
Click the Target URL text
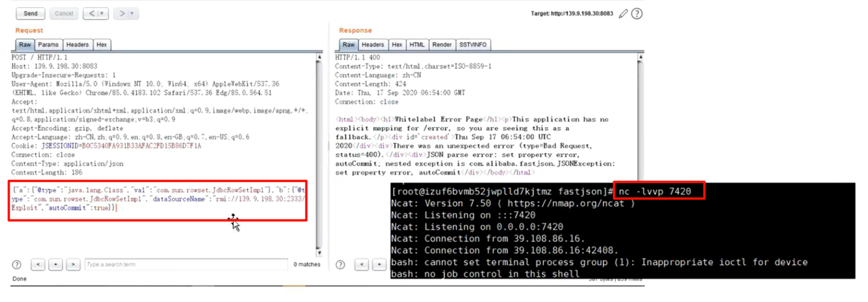click(572, 13)
